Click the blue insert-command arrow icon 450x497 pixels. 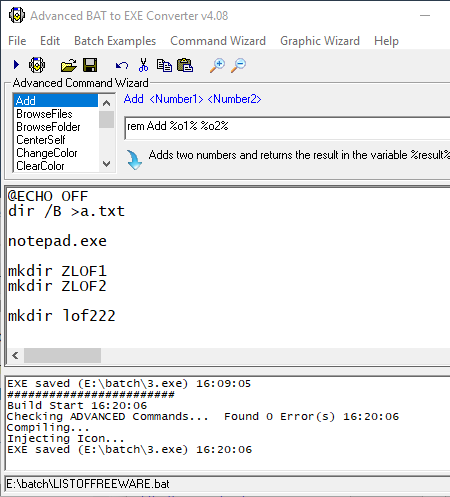tap(134, 160)
